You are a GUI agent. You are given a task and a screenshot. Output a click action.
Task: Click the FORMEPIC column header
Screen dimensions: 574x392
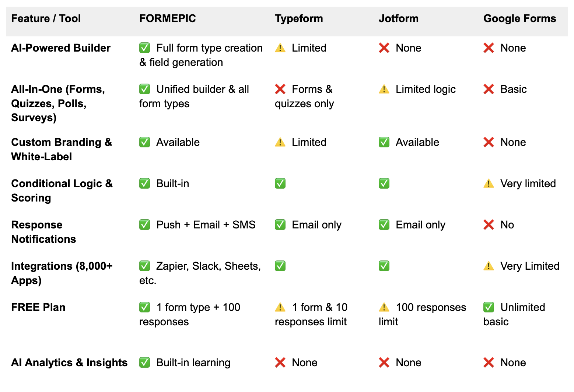[168, 18]
